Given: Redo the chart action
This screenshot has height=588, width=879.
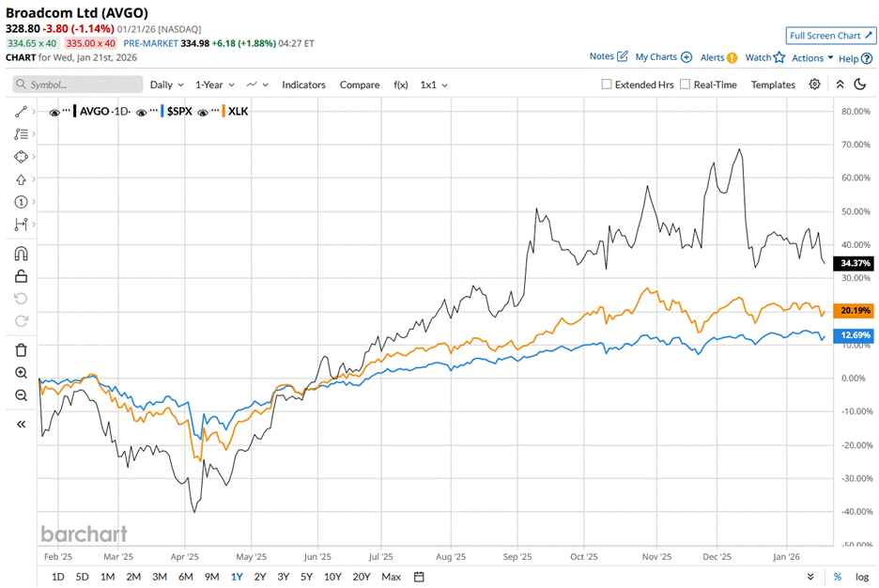Looking at the screenshot, I should (21, 320).
